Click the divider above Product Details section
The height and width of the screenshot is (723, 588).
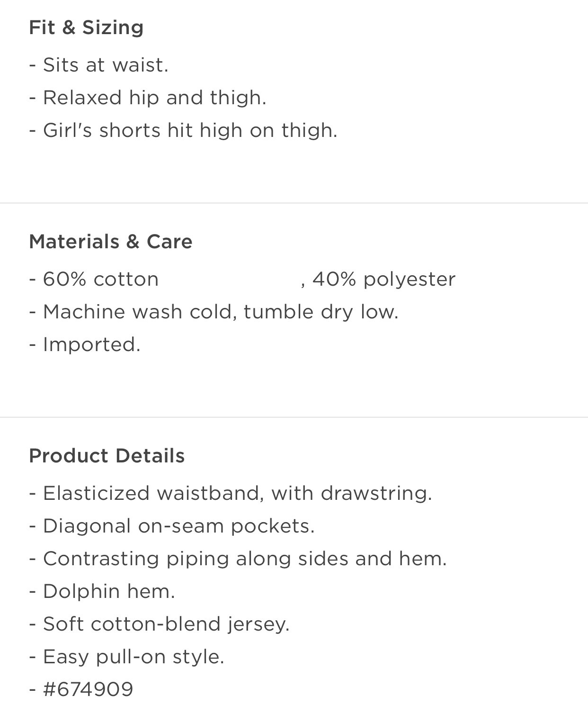tap(294, 417)
